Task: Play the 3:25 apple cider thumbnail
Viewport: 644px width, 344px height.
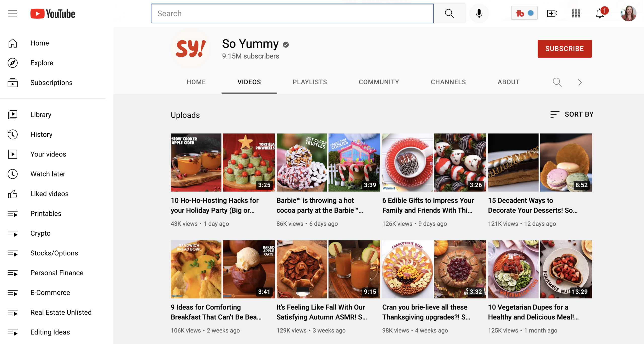Action: coord(223,163)
